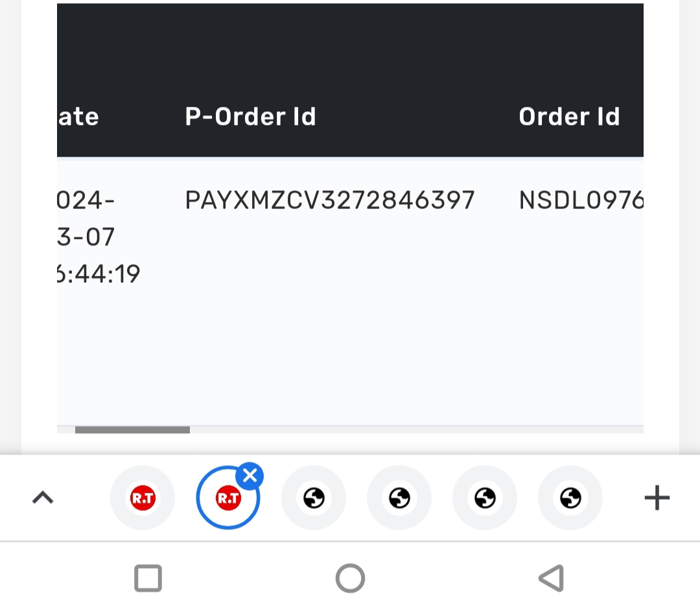Click the P-Order Id column header
This screenshot has width=700, height=614.
[x=250, y=117]
